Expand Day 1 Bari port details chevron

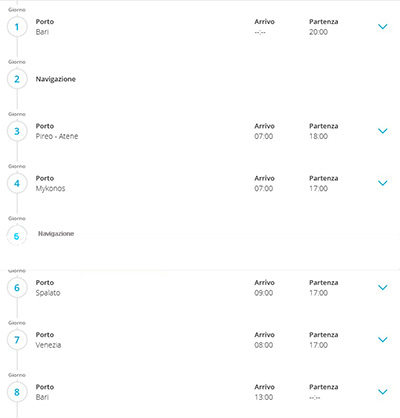tap(383, 27)
